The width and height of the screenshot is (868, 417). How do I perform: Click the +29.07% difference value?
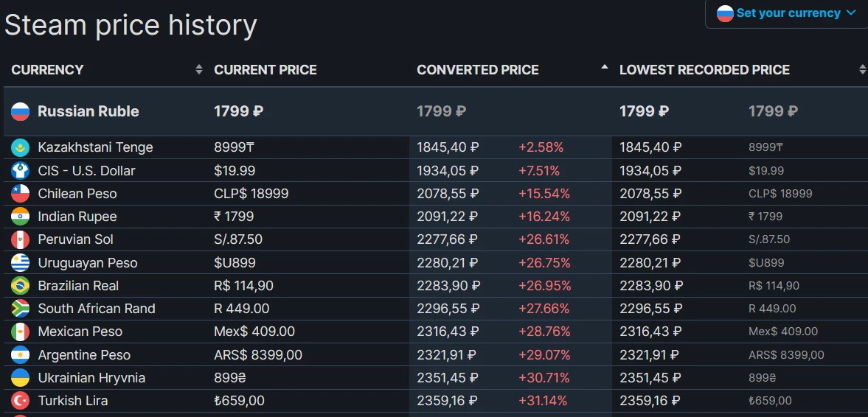tap(544, 355)
